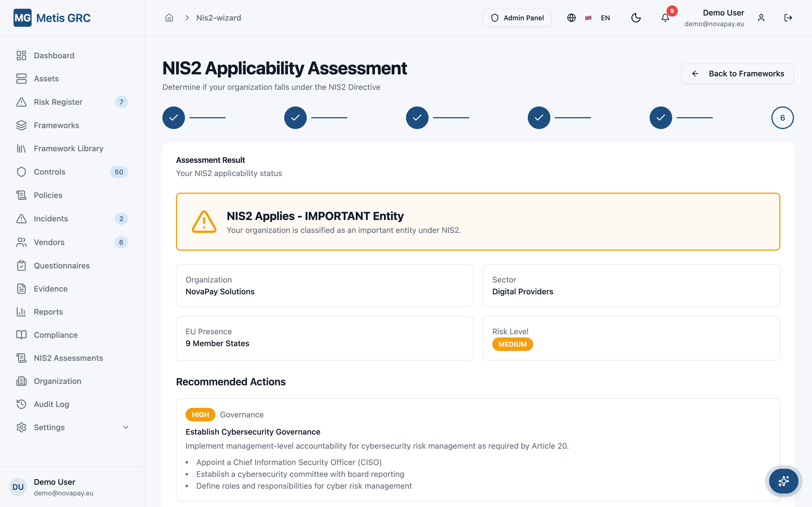Click the Nis2-wizard breadcrumb
Screen dimensions: 812x507
tap(219, 17)
